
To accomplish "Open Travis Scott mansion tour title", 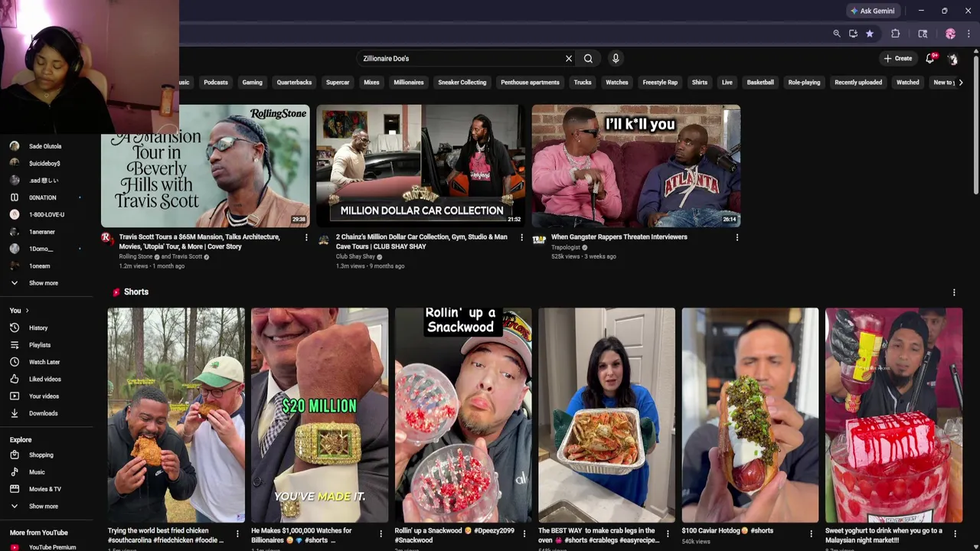I will pyautogui.click(x=199, y=242).
